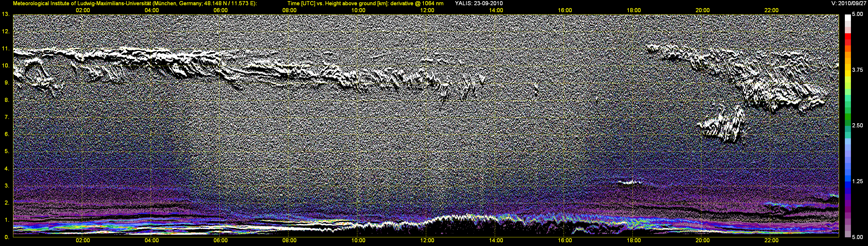
Task: Click the 16:00 label on the bottom time axis
Action: pyautogui.click(x=565, y=240)
